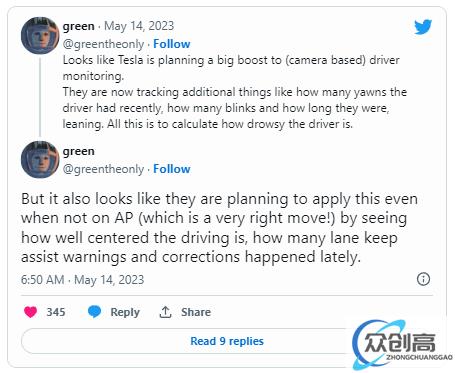
Task: Click the Twitter bird logo
Action: (423, 27)
